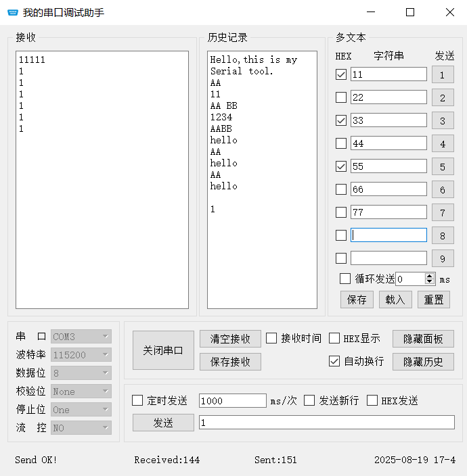Decrease the 循环发送 ms spinner value
This screenshot has width=467, height=476.
tap(430, 282)
